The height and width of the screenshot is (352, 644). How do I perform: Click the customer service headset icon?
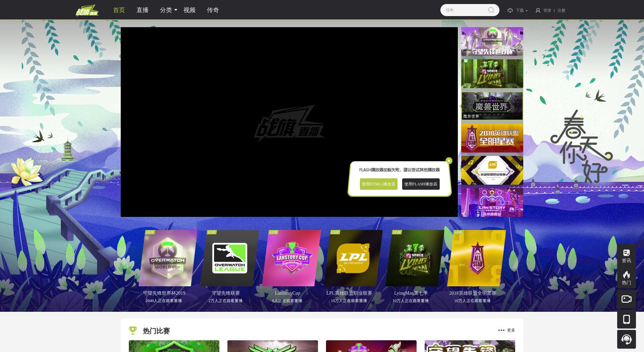coord(626,339)
